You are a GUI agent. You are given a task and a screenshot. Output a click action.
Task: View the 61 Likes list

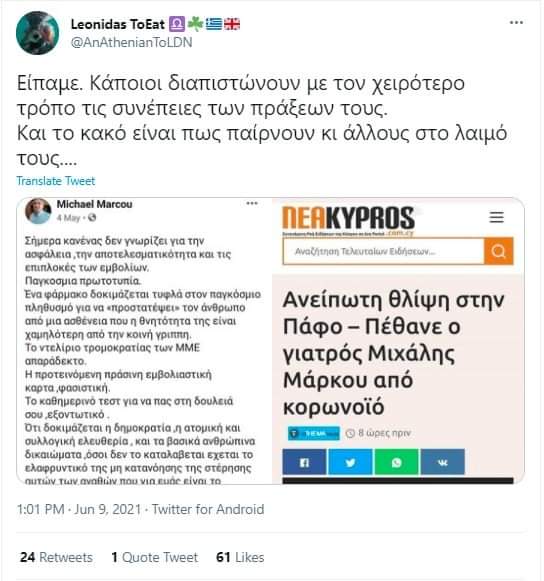pos(240,557)
